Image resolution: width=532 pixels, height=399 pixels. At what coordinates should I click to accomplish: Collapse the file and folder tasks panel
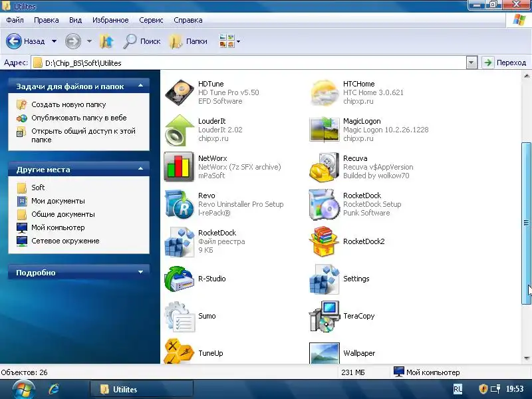pyautogui.click(x=141, y=86)
